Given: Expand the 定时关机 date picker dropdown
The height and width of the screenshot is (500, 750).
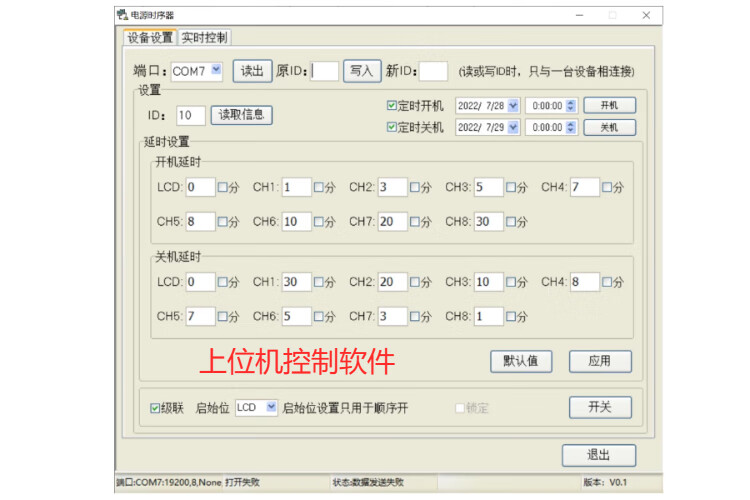Looking at the screenshot, I should (513, 127).
